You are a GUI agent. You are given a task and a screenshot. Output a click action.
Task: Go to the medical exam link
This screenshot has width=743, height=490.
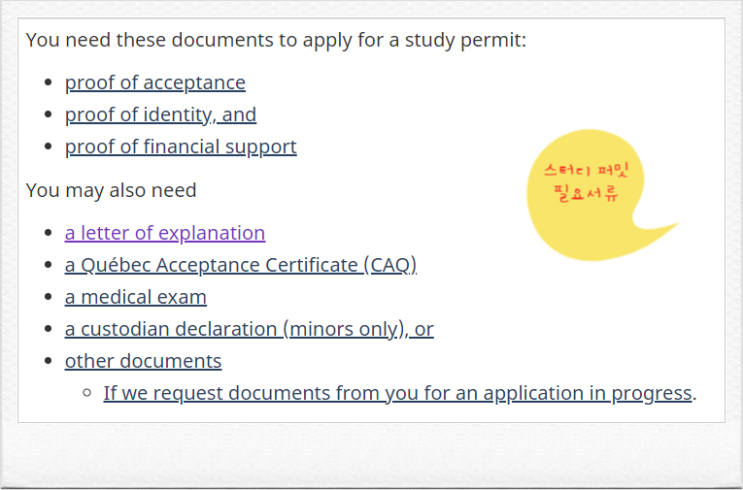tap(136, 298)
